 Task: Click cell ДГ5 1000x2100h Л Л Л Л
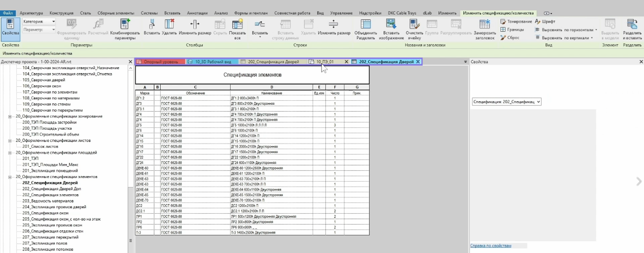tap(271, 125)
